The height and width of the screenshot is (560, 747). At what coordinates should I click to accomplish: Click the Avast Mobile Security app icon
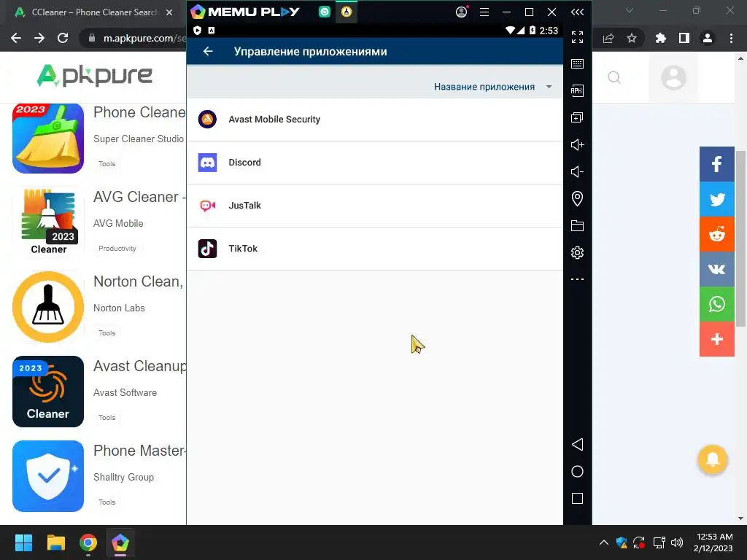click(207, 119)
